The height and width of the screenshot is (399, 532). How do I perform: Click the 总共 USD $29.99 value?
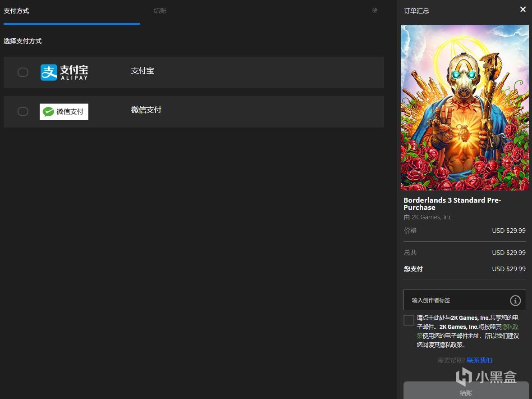click(x=509, y=253)
